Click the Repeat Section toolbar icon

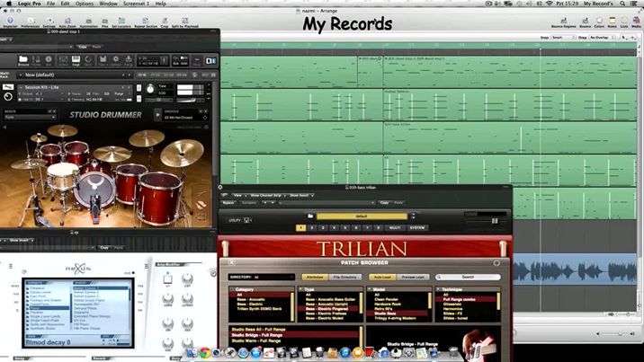[x=146, y=22]
